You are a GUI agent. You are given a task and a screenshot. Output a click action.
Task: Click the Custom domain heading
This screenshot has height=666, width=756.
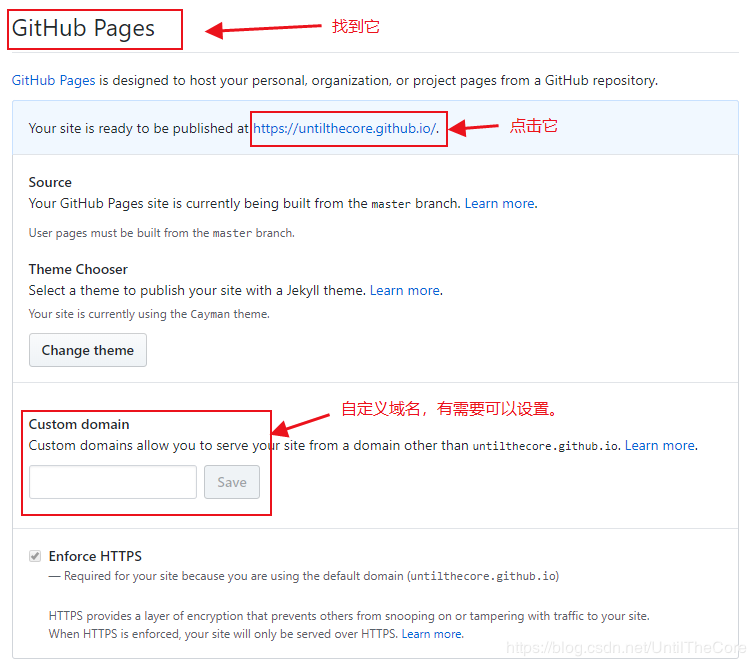pyautogui.click(x=79, y=424)
